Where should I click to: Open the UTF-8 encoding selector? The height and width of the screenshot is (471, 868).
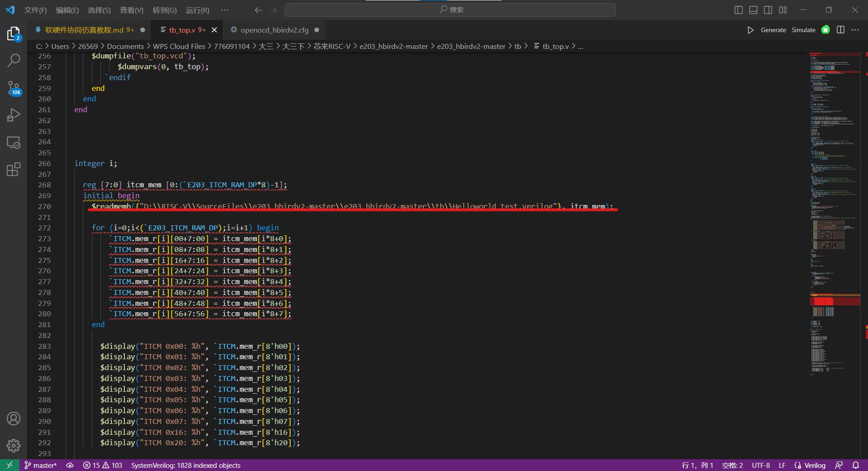click(x=760, y=465)
